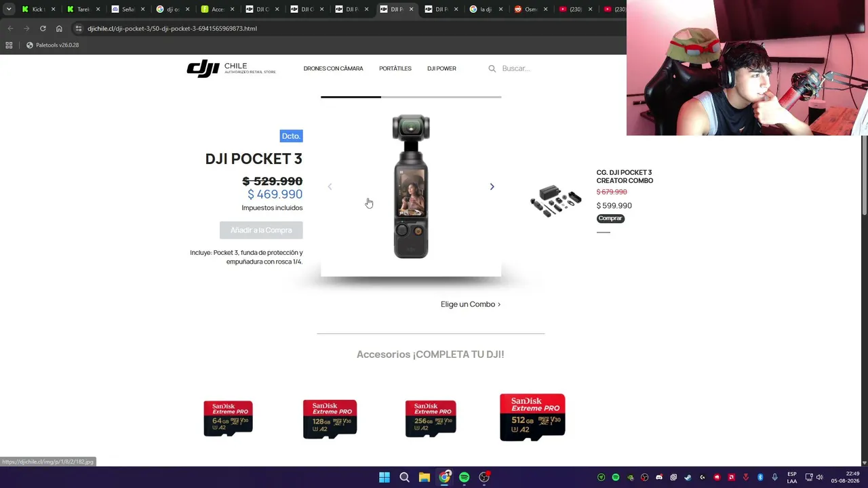Click the Chrome icon on the taskbar

pos(444,477)
